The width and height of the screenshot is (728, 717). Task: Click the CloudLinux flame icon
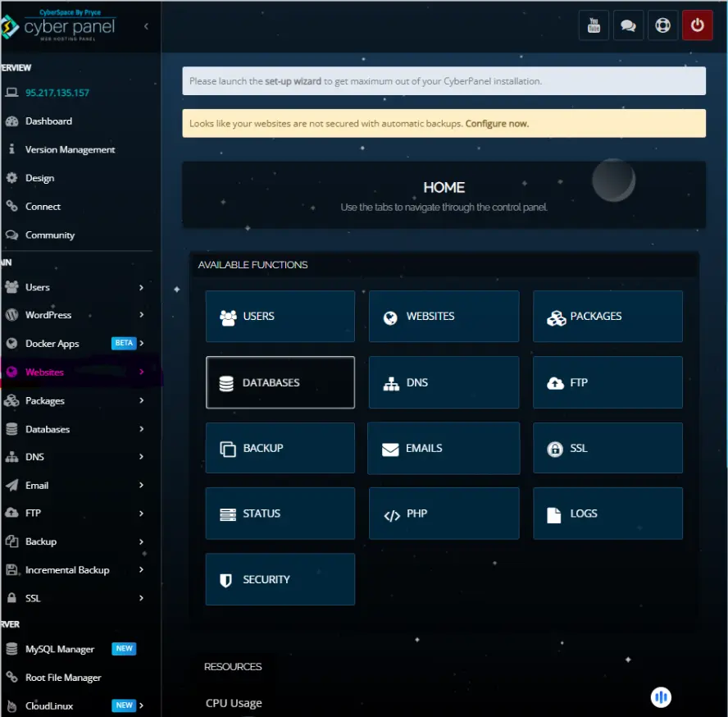tap(11, 706)
